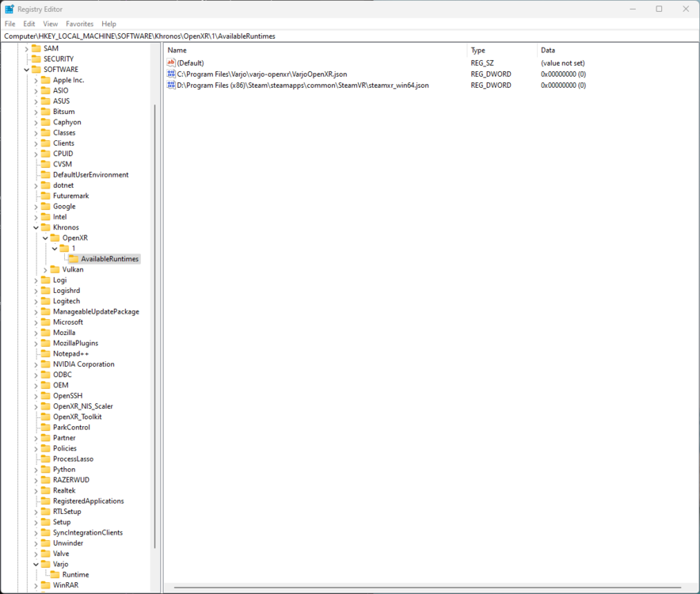Click the Logitech folder icon
This screenshot has height=594, width=700.
pyautogui.click(x=46, y=301)
